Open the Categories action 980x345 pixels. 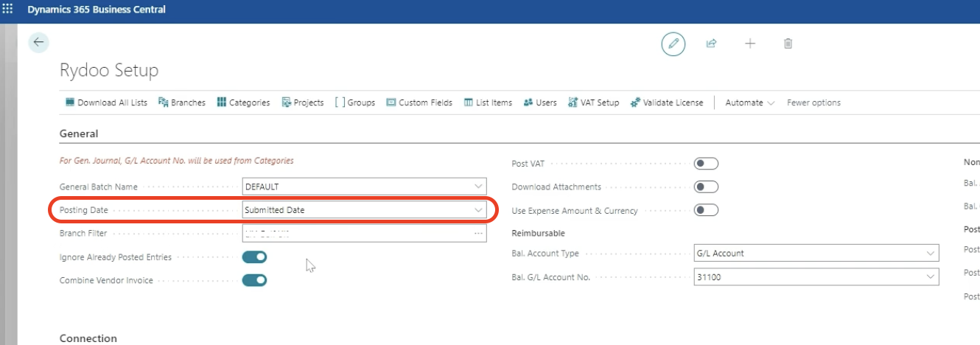[x=243, y=102]
